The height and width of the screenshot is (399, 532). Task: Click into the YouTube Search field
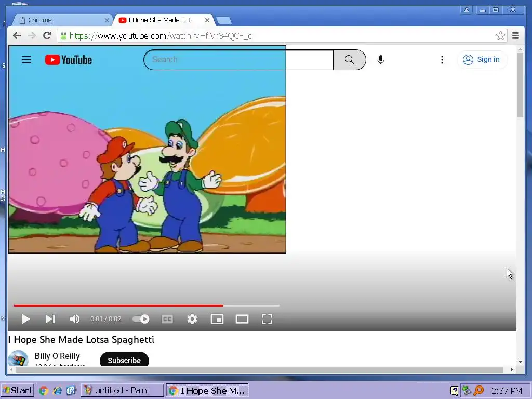238,60
